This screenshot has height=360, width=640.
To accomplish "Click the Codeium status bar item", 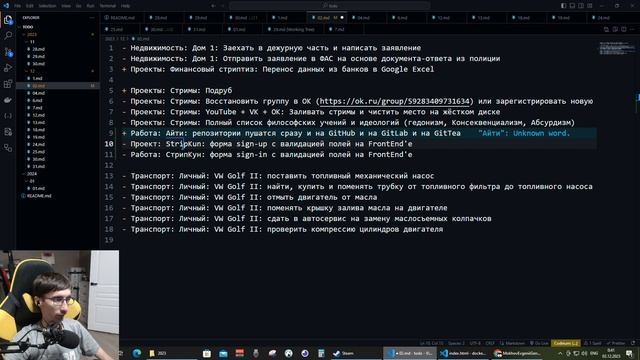I will click(565, 343).
